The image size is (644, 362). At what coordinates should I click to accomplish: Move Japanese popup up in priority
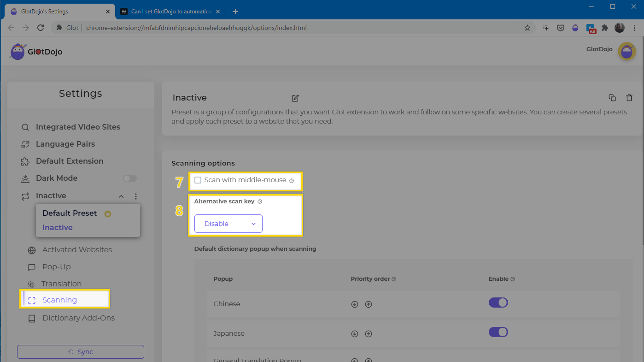pos(369,334)
